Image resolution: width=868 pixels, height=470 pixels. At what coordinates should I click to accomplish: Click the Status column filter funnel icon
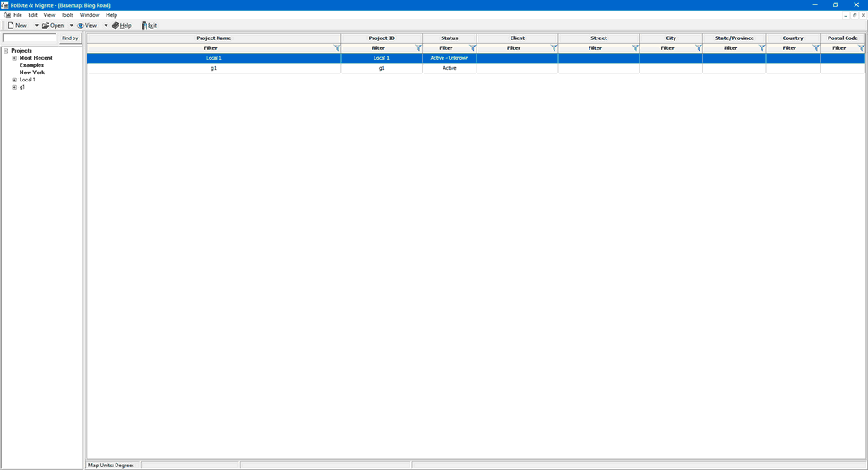(472, 48)
